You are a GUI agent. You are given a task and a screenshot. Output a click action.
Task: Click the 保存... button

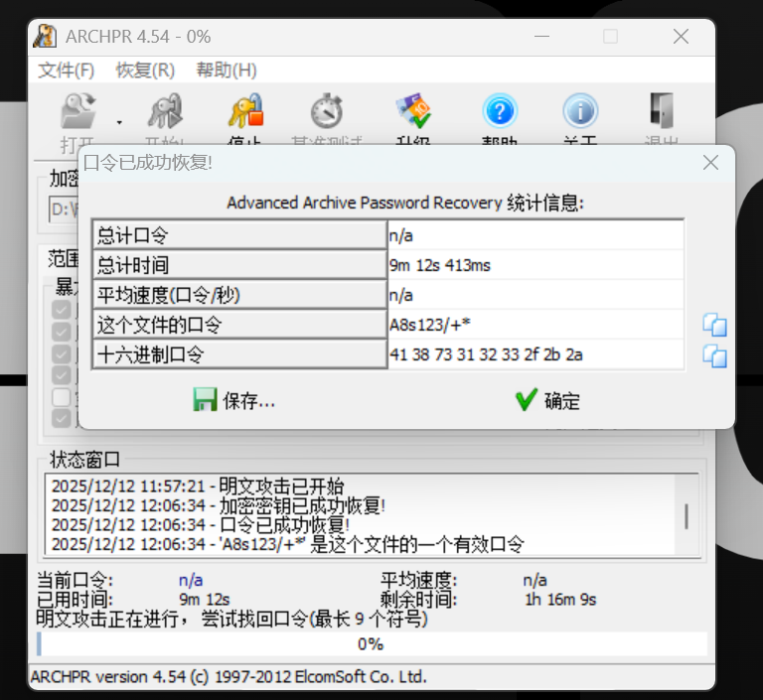click(234, 400)
